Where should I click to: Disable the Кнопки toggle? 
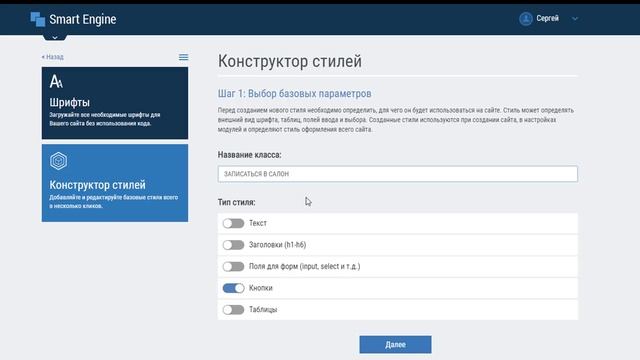click(x=233, y=288)
